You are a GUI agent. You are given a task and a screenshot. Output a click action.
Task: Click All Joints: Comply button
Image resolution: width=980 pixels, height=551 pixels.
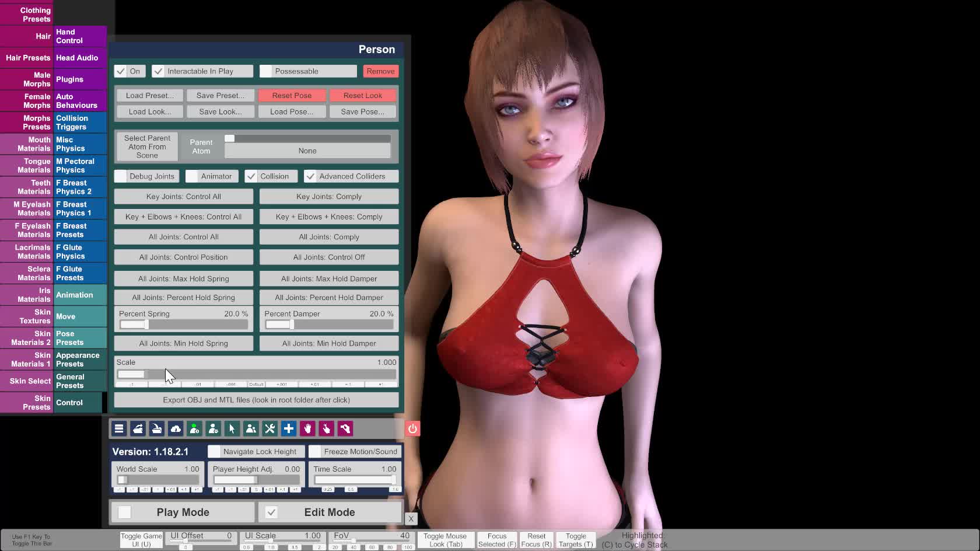tap(329, 237)
